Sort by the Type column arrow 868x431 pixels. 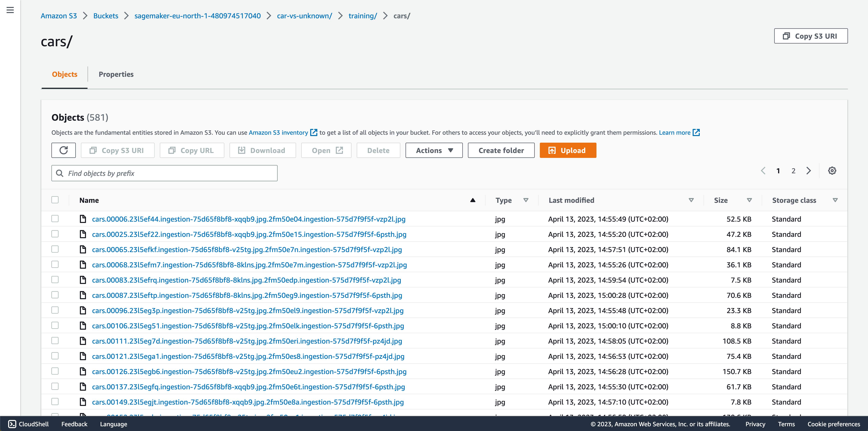pos(526,200)
